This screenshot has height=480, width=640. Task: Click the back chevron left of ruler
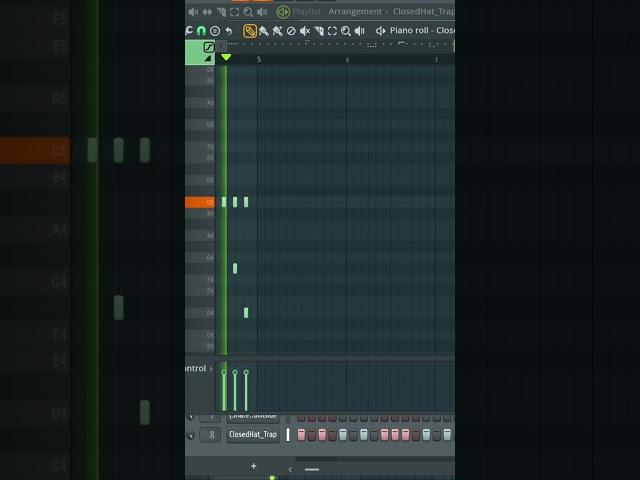click(221, 46)
